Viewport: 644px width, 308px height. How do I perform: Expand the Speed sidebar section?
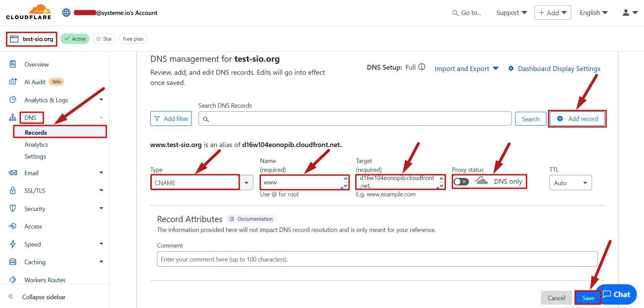point(101,244)
